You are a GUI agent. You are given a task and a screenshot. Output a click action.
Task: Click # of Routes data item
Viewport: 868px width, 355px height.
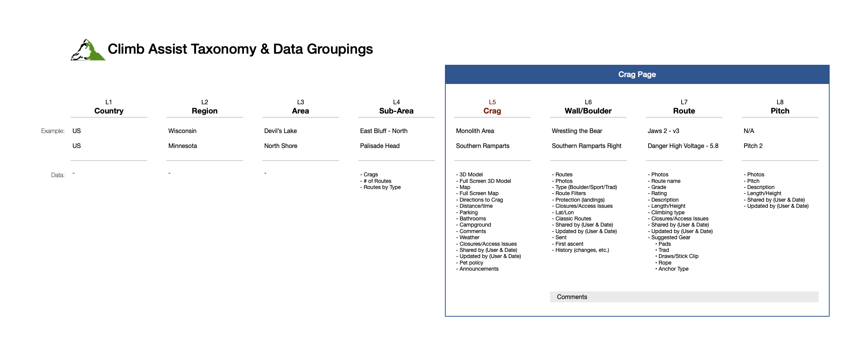[376, 181]
